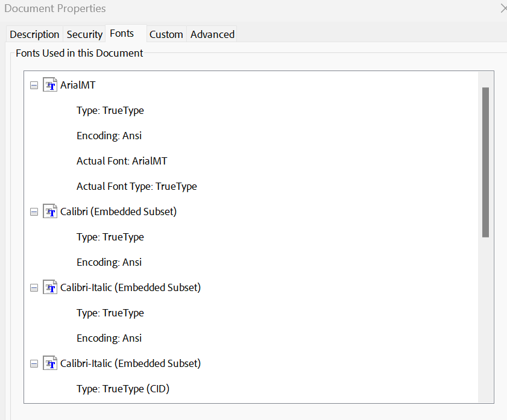This screenshot has width=507, height=420.
Task: Collapse the last Calibri-Italic (CID) entry
Action: (x=34, y=363)
